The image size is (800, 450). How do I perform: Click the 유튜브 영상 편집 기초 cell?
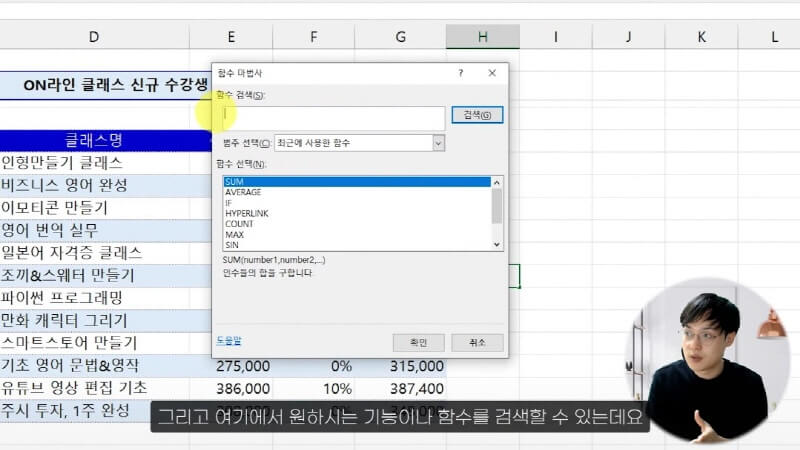(x=94, y=388)
